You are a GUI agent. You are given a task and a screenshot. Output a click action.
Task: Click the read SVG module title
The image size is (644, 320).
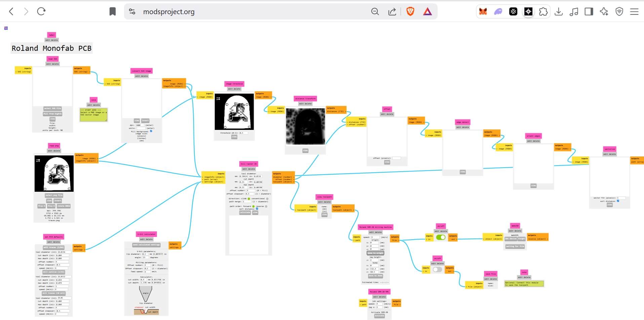click(52, 59)
